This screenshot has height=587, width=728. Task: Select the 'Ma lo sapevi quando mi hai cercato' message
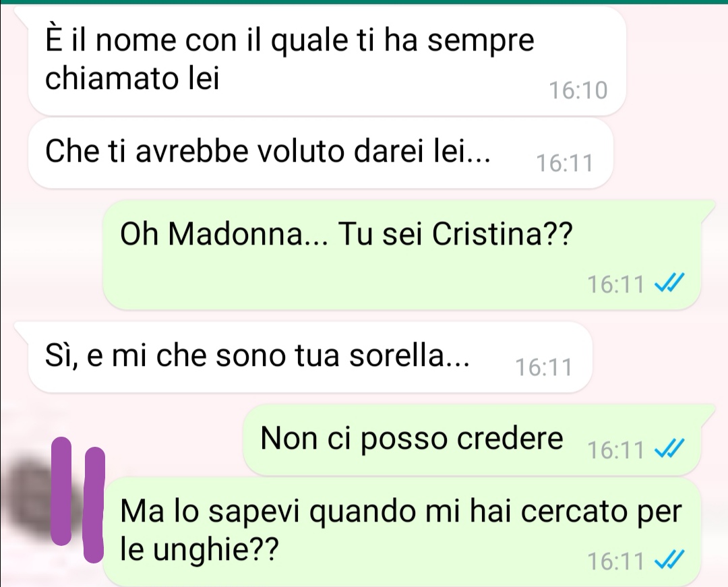pyautogui.click(x=402, y=532)
